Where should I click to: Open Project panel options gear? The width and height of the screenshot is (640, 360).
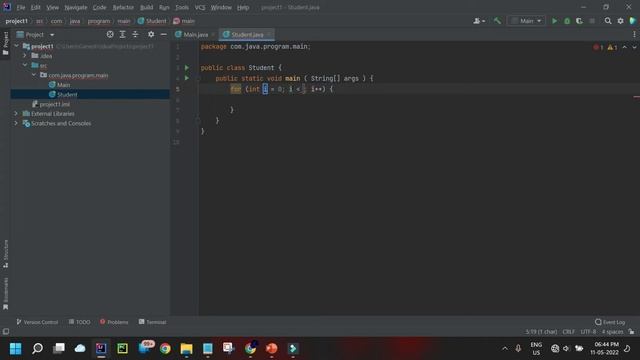tap(151, 35)
